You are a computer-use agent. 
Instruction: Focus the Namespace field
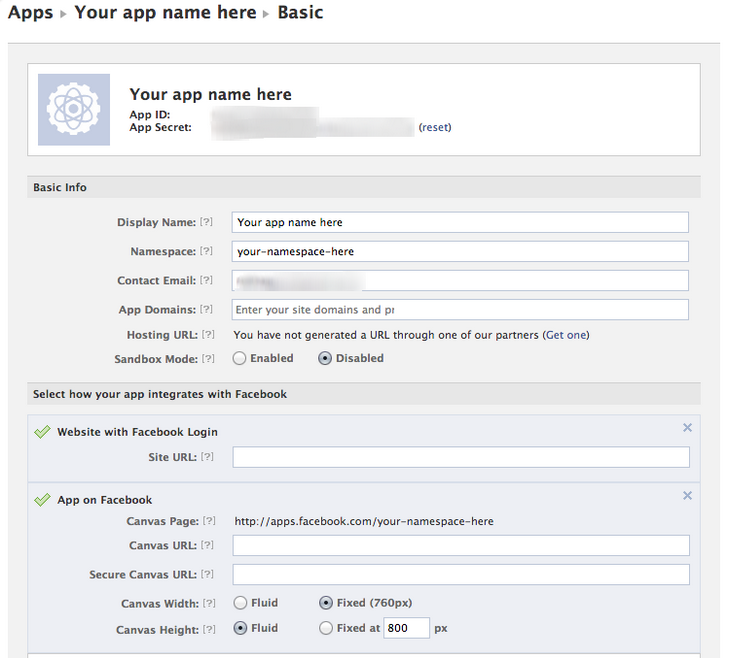460,251
